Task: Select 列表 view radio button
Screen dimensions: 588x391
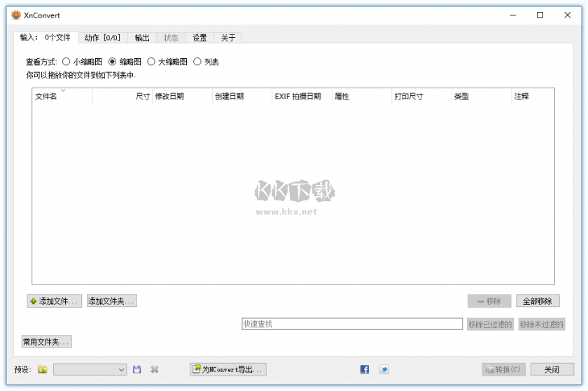Action: pyautogui.click(x=197, y=62)
